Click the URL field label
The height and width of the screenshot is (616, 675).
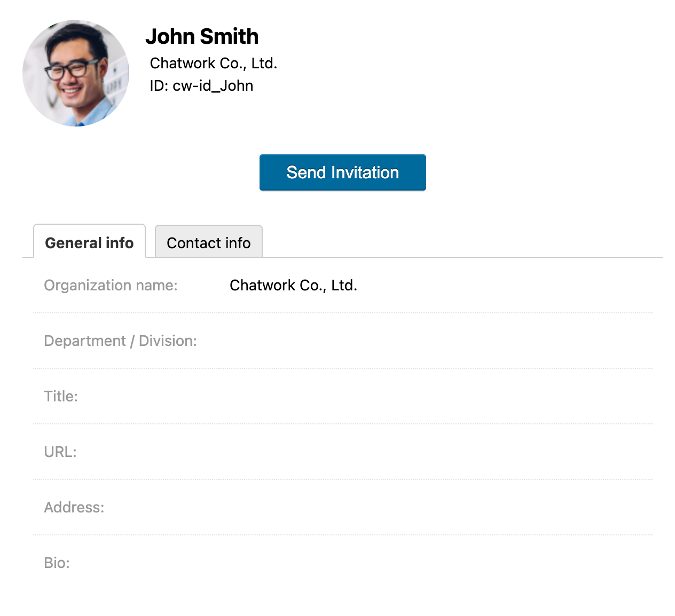click(x=60, y=452)
